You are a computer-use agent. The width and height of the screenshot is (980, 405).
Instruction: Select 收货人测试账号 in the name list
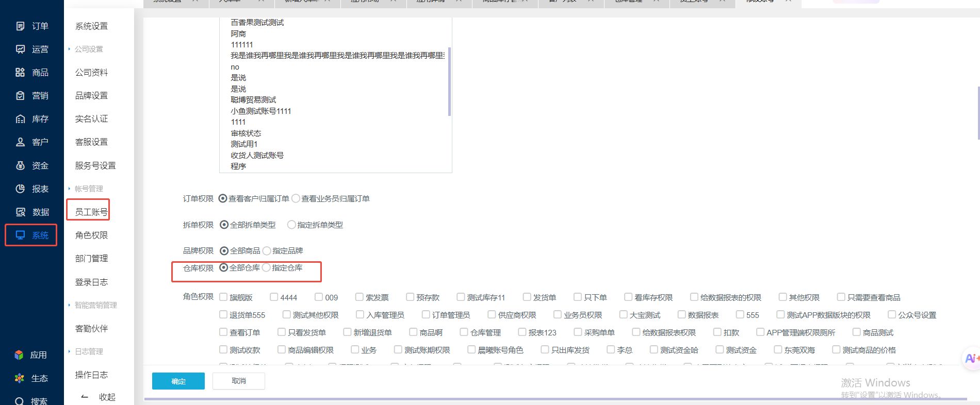[257, 156]
